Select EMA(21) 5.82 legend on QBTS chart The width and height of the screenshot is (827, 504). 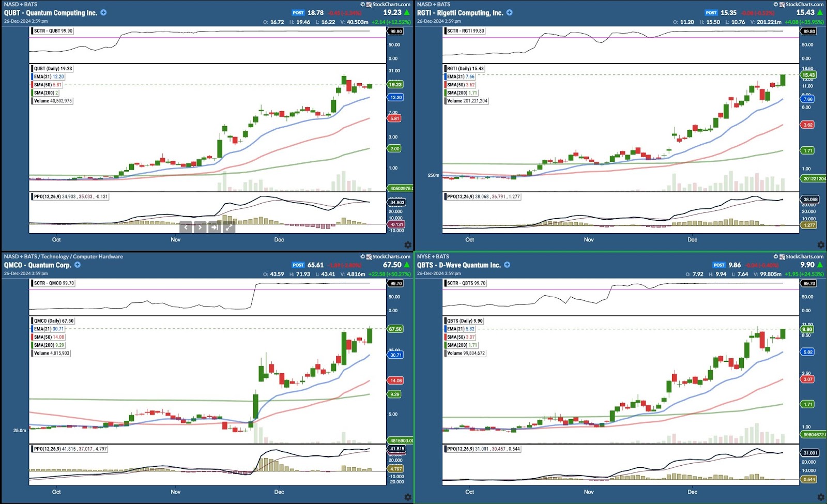click(461, 329)
